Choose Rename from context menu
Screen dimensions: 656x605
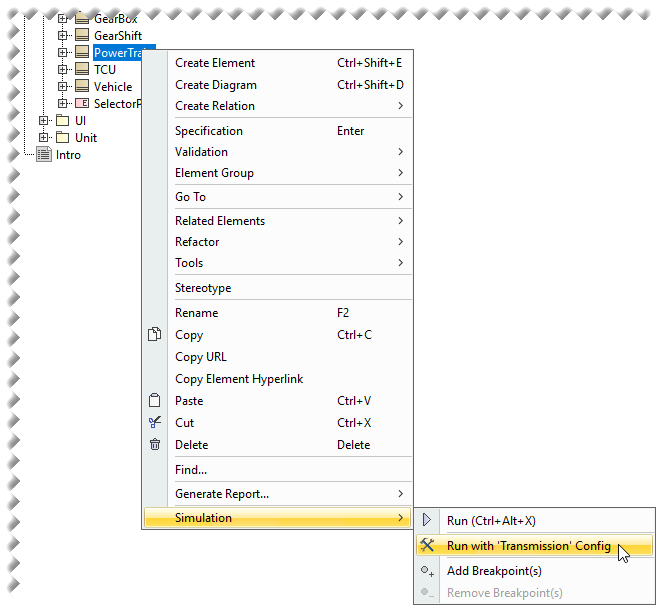click(277, 313)
